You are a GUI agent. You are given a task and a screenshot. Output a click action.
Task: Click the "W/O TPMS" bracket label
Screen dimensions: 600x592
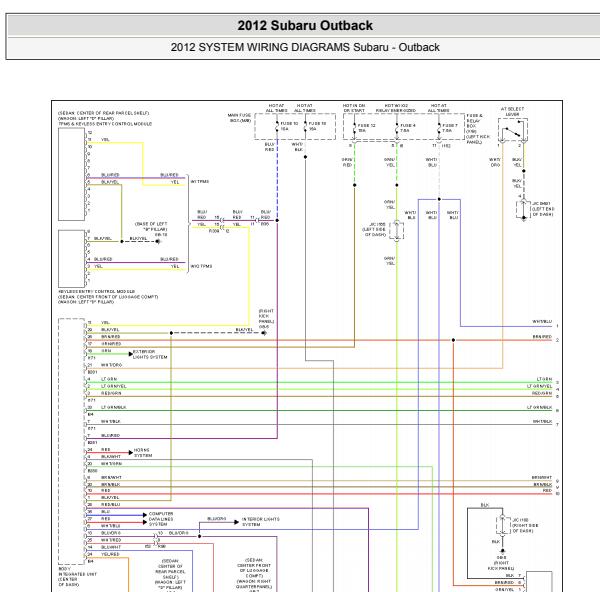click(x=201, y=266)
